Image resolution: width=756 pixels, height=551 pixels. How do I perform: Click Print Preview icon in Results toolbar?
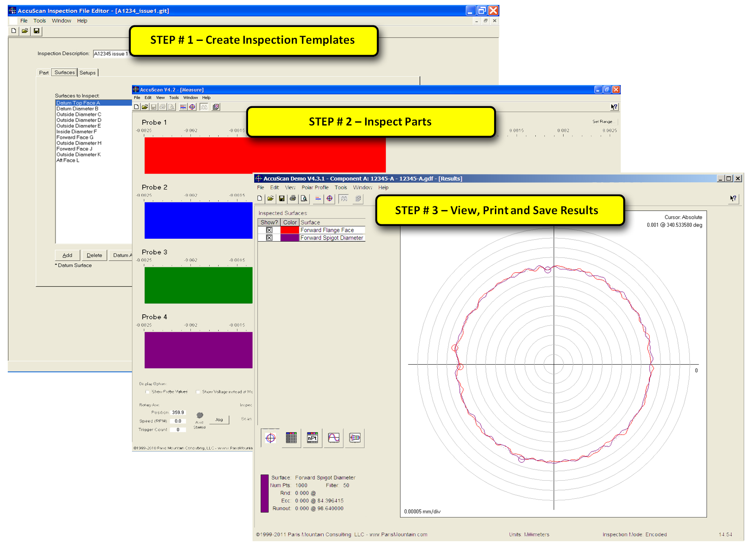click(304, 199)
